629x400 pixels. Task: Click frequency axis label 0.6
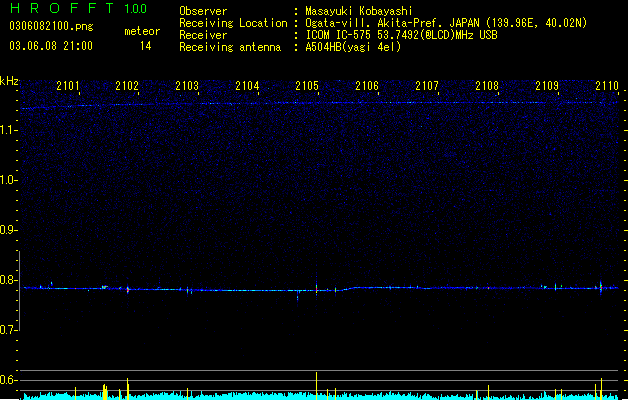(7, 380)
